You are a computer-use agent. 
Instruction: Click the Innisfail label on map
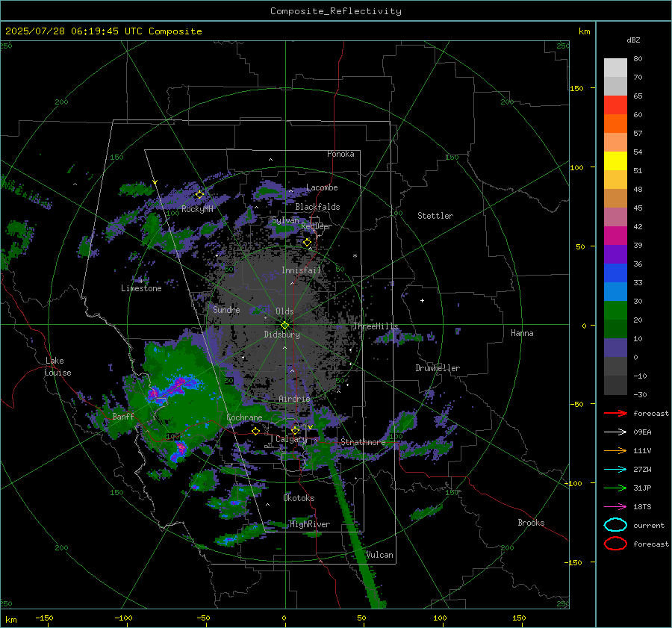301,270
